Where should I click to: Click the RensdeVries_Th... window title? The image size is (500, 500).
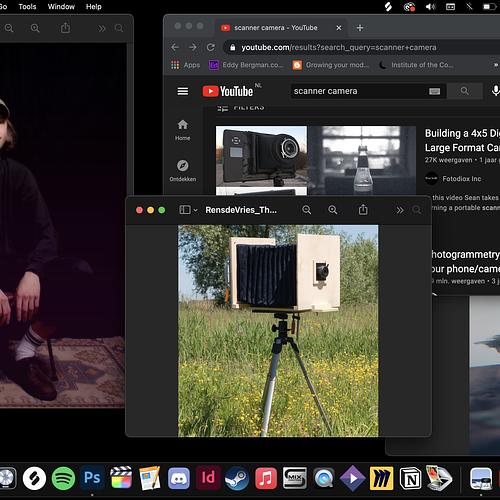(241, 210)
